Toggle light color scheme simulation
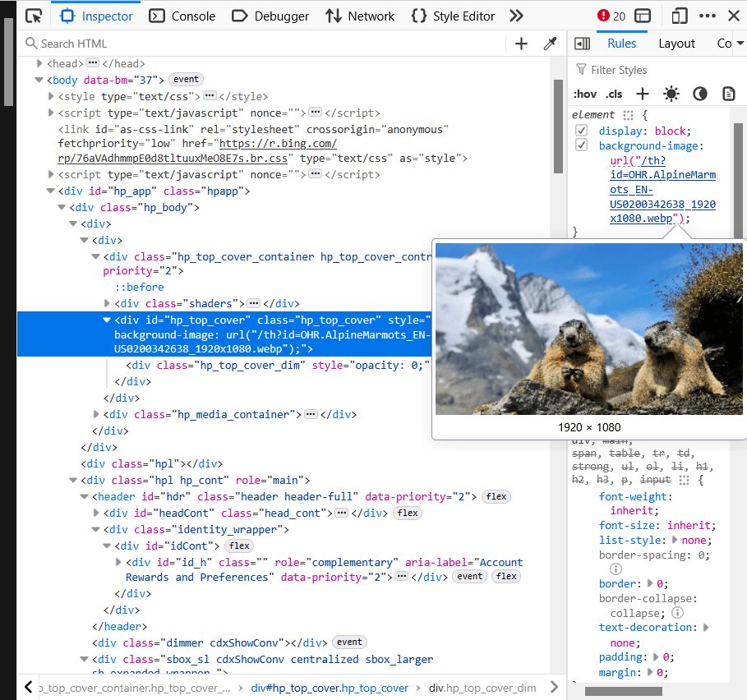747x700 pixels. pos(671,94)
